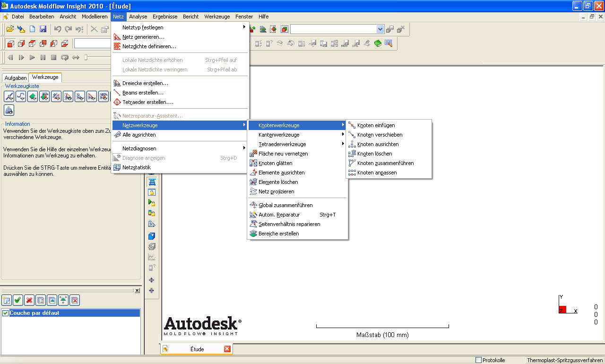Click the green book help icon

click(378, 43)
